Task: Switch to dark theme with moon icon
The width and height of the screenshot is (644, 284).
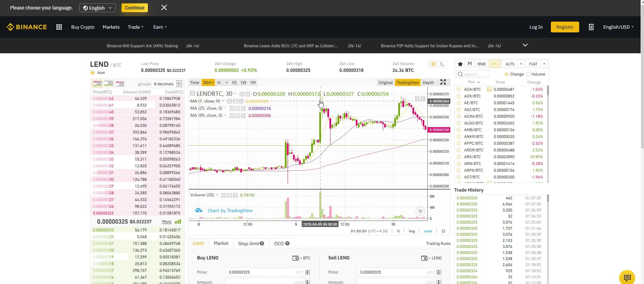Action: pos(442,64)
